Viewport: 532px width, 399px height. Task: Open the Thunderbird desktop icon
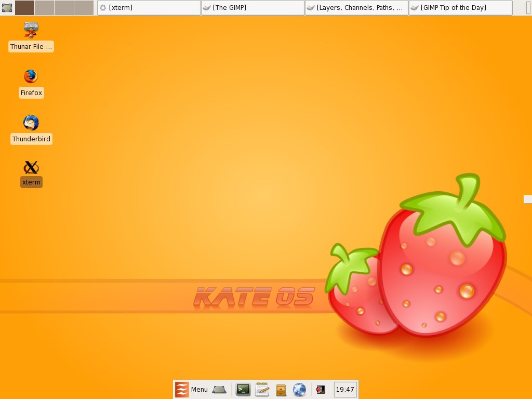(x=31, y=123)
